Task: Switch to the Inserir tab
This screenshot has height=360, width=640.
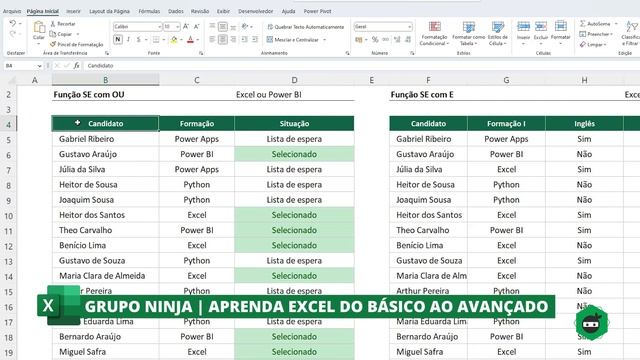Action: [73, 11]
